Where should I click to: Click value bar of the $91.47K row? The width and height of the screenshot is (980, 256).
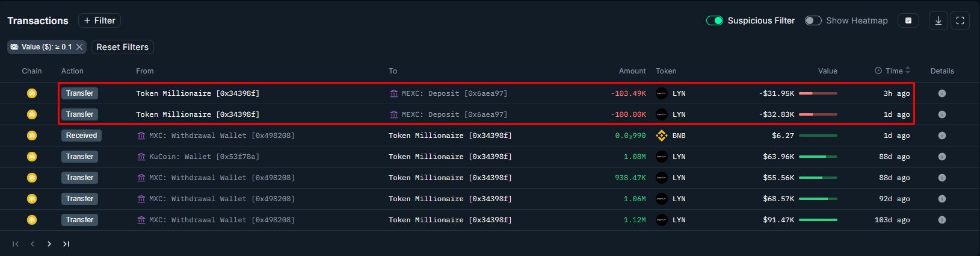tap(818, 220)
